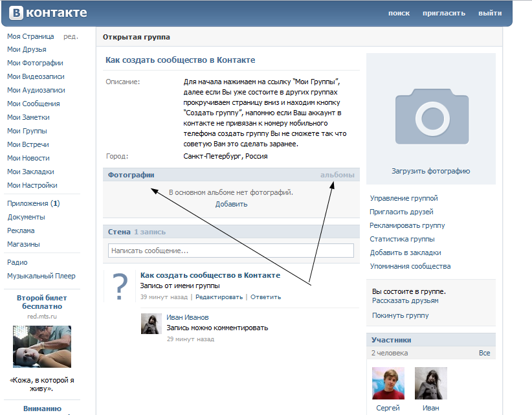The height and width of the screenshot is (415, 532).
Task: Click Иван Иванов comment avatar
Action: coord(151,324)
